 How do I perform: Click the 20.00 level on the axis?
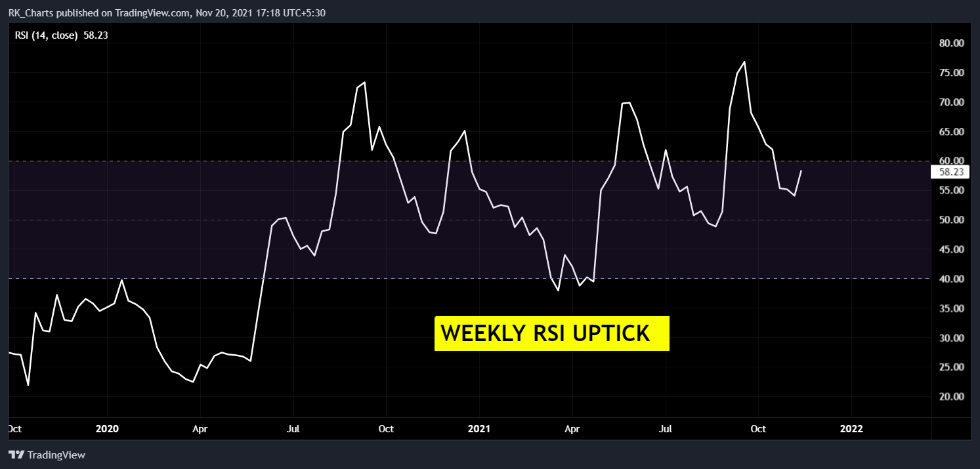pos(950,397)
